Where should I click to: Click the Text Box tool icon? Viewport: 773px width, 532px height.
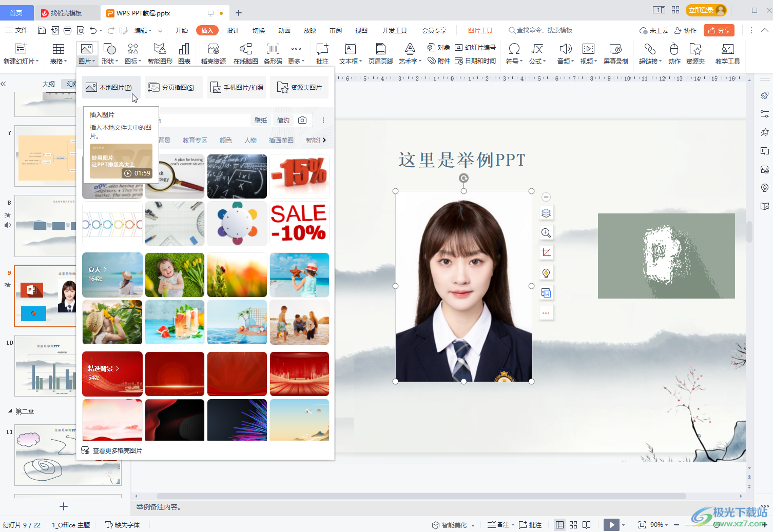pyautogui.click(x=351, y=49)
